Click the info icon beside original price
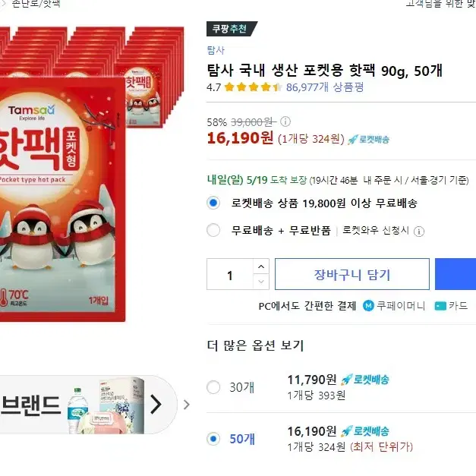Screen dimensions: 476x476 pyautogui.click(x=285, y=121)
